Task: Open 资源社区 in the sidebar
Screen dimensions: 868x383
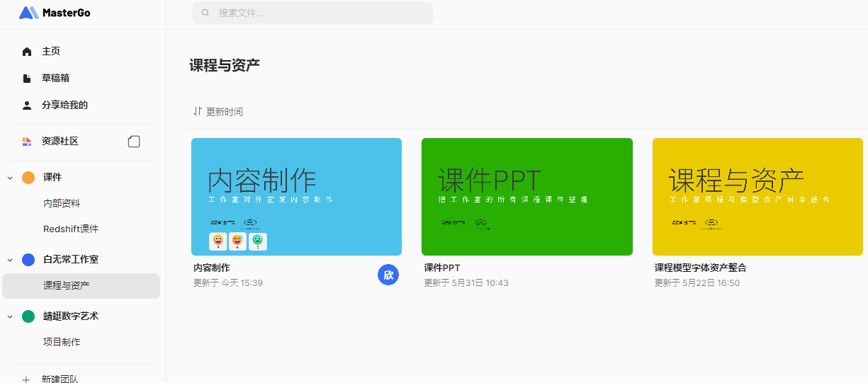Action: pos(60,142)
